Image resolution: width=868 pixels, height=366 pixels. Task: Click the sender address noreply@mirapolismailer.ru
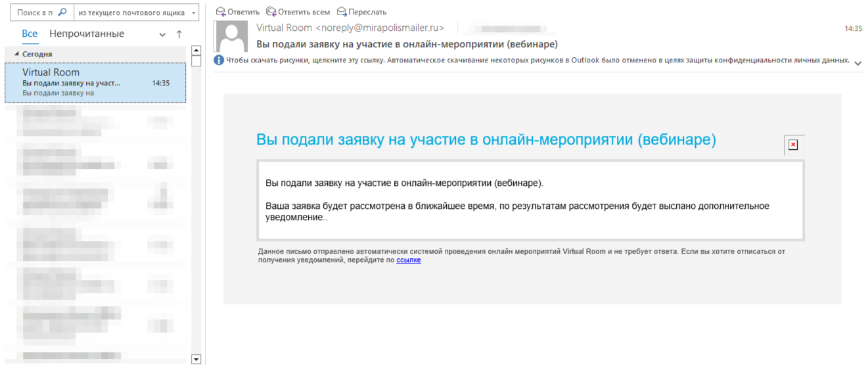click(379, 28)
